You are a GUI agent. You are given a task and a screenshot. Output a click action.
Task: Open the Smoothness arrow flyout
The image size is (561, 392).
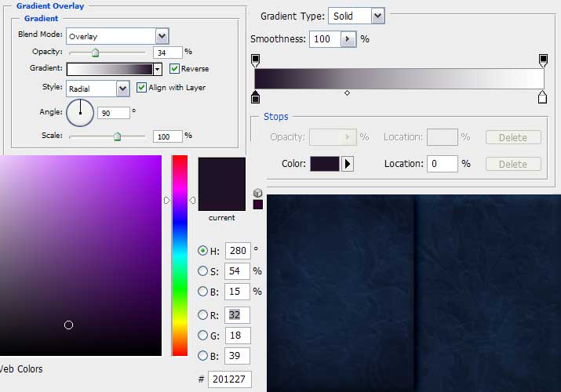[348, 38]
